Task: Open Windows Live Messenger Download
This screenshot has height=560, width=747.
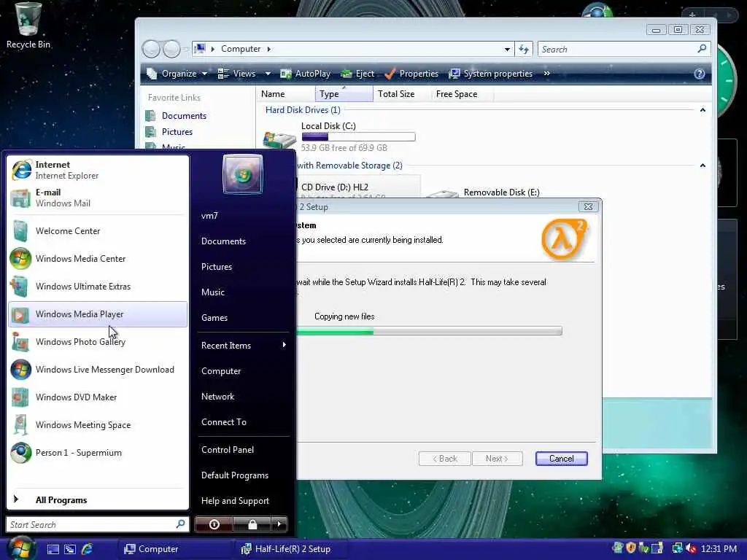Action: pyautogui.click(x=98, y=370)
